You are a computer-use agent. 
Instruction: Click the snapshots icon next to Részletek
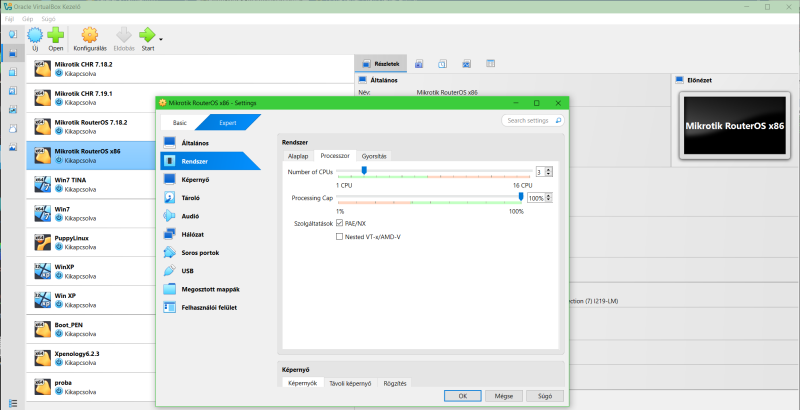(419, 64)
